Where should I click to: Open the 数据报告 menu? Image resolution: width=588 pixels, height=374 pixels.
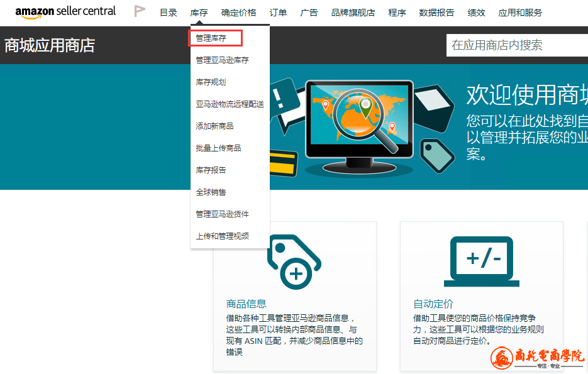coord(436,13)
